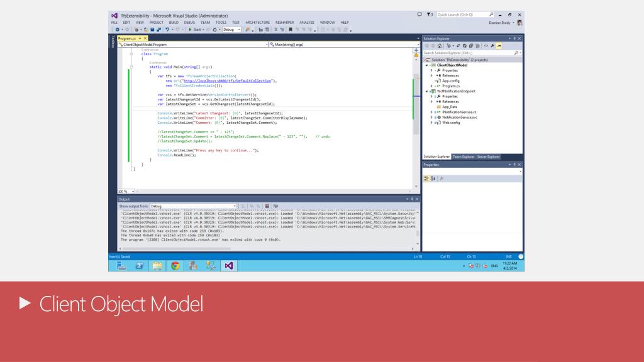Click the Solution Explorer Collapse All icon
The width and height of the screenshot is (644, 362).
pos(470,46)
